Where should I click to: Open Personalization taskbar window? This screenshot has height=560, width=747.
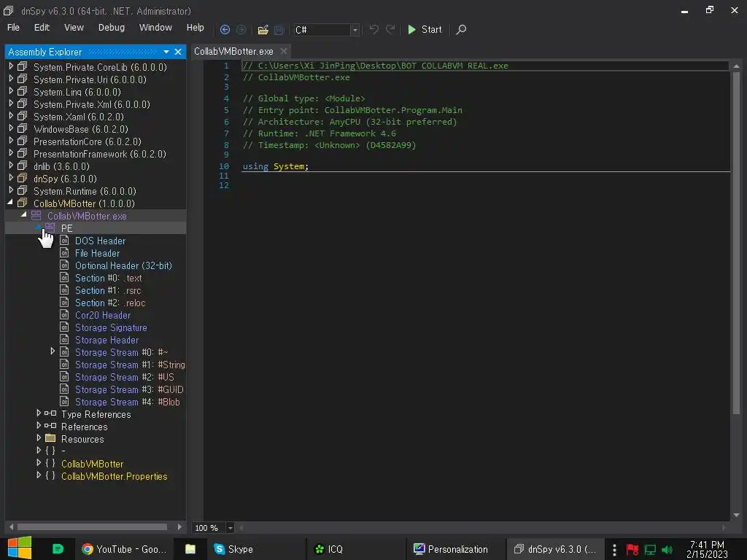click(x=451, y=549)
